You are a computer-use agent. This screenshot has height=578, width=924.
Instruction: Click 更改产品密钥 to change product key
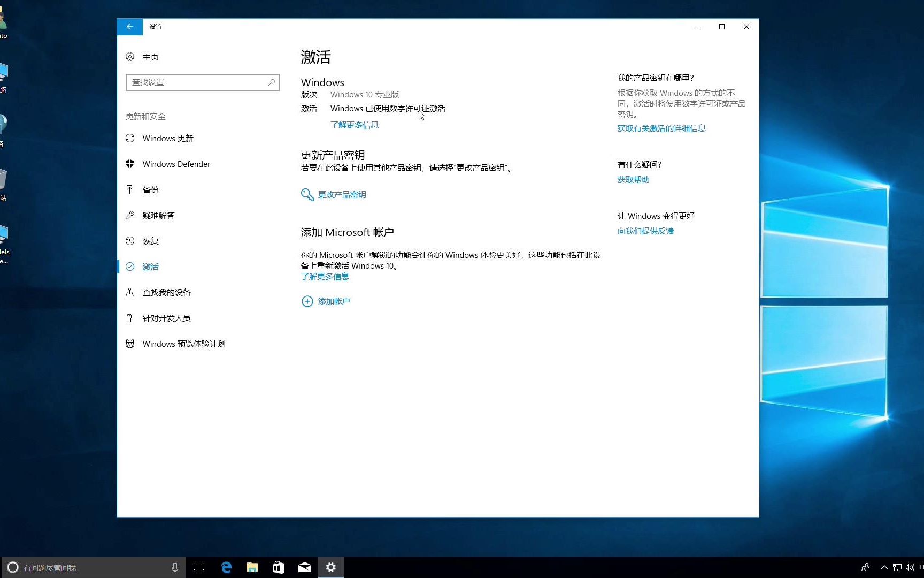pyautogui.click(x=342, y=194)
